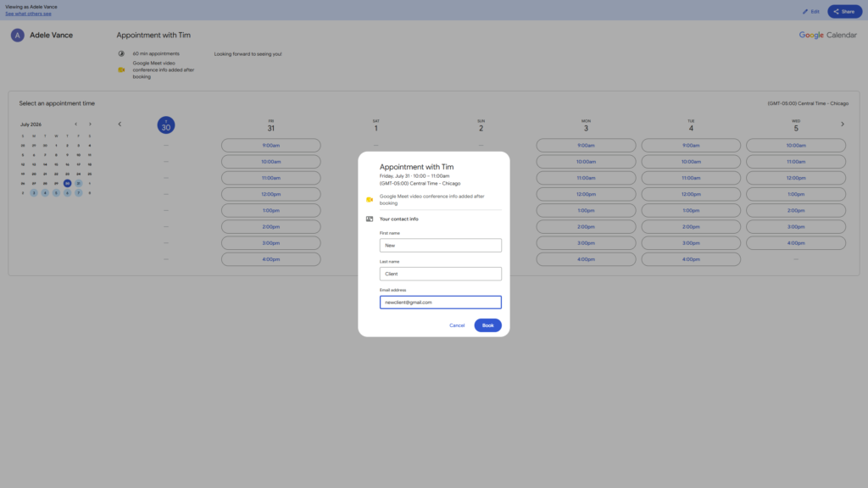The width and height of the screenshot is (868, 488).
Task: Open the 'See what others see' link
Action: [x=28, y=14]
